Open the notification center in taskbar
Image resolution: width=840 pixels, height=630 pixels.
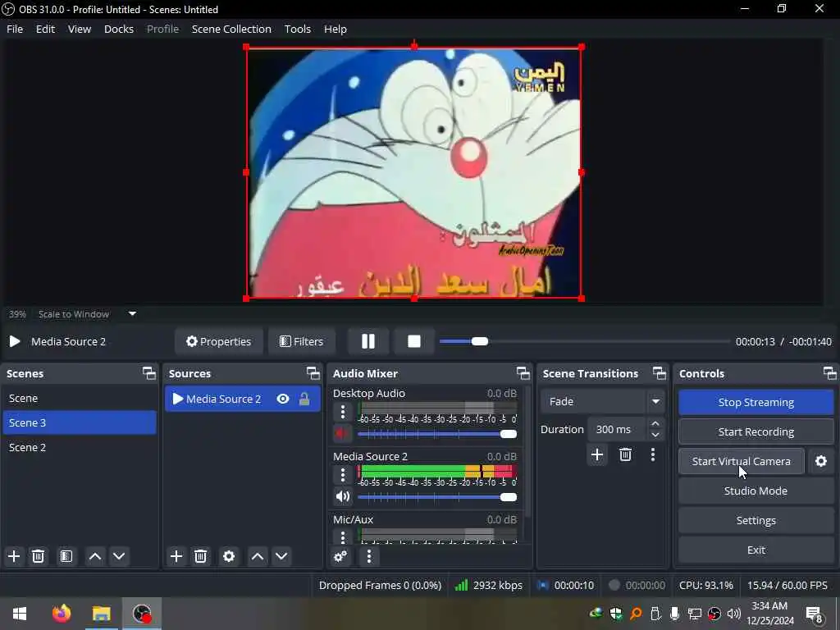[814, 614]
